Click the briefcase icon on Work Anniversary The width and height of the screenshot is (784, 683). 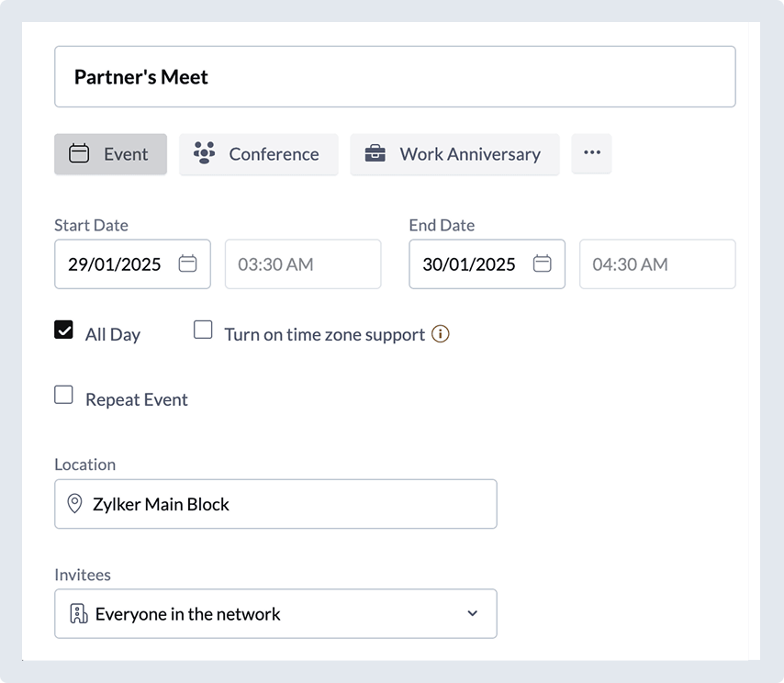pos(375,154)
